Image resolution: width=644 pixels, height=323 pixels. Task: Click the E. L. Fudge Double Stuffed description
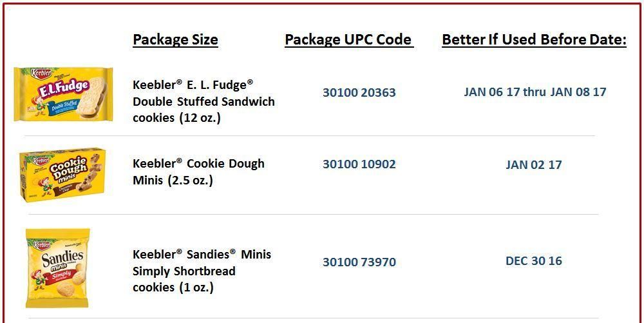[x=204, y=101]
